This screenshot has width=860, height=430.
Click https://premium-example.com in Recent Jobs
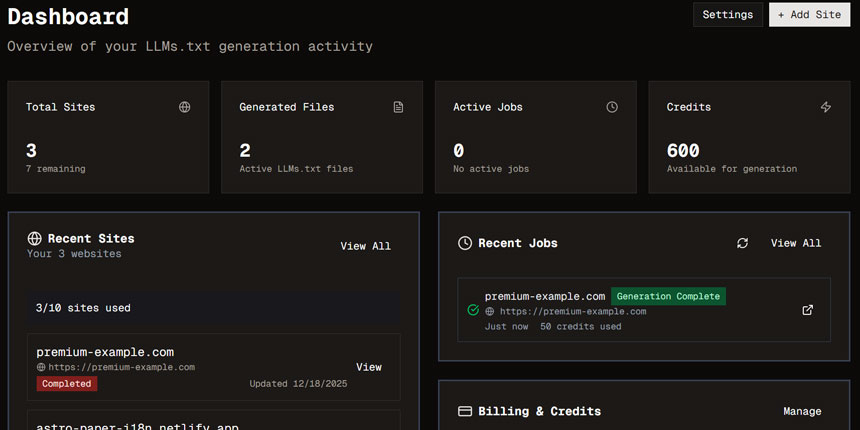click(x=573, y=312)
